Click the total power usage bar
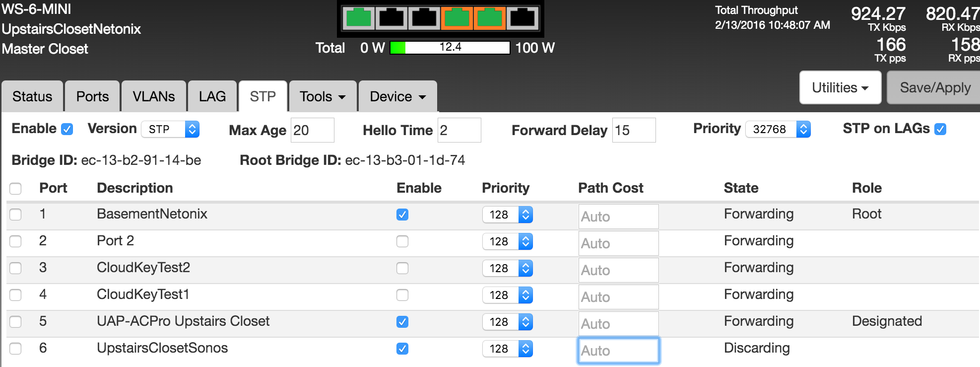 (450, 48)
